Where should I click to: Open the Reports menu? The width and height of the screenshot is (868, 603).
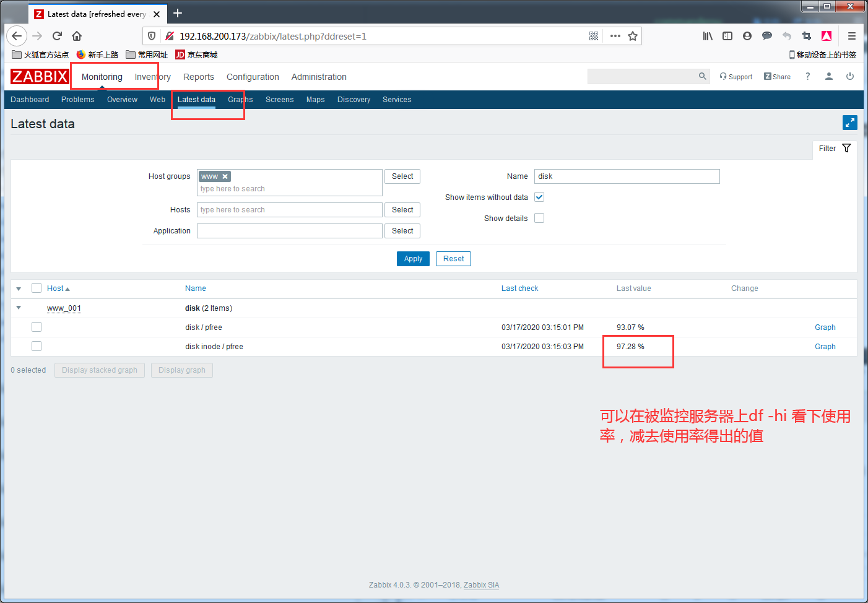coord(199,77)
